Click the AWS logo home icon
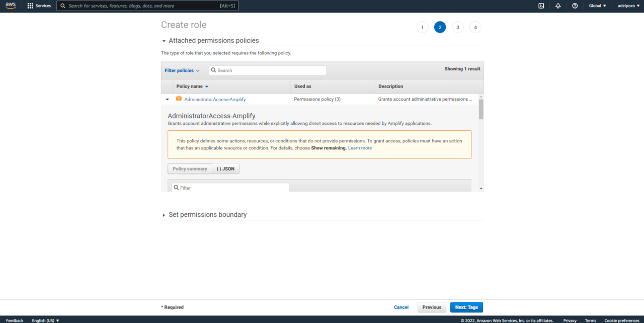 11,6
